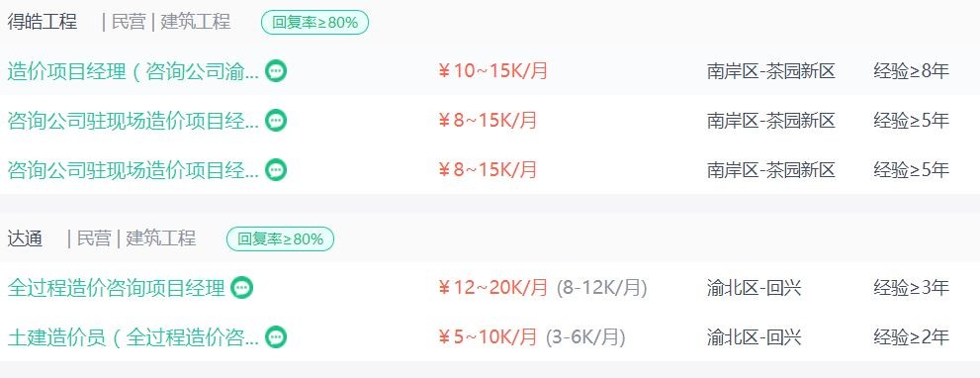Click the ¥5~10K/月 salary for 土建造价员
980x378 pixels.
click(x=488, y=337)
